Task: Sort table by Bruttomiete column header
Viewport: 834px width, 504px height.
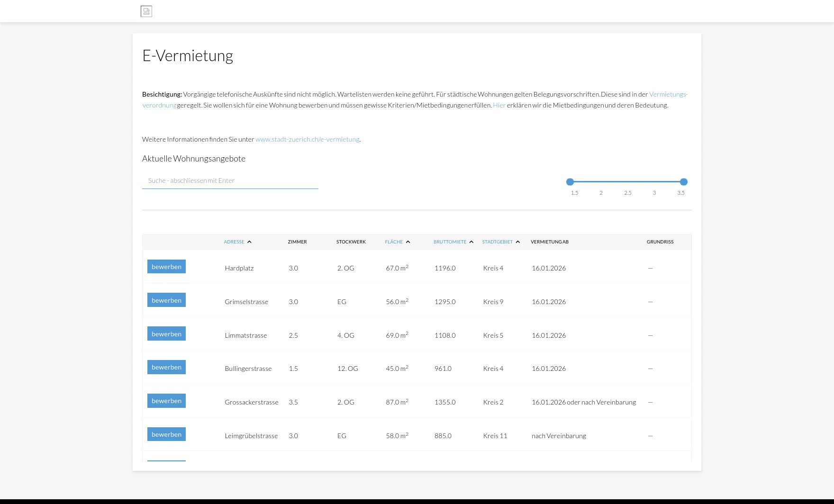Action: (449, 242)
